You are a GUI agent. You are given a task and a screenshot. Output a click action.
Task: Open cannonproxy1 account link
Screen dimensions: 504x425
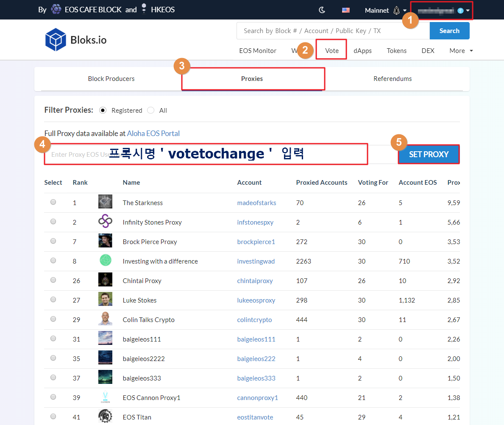(x=257, y=398)
